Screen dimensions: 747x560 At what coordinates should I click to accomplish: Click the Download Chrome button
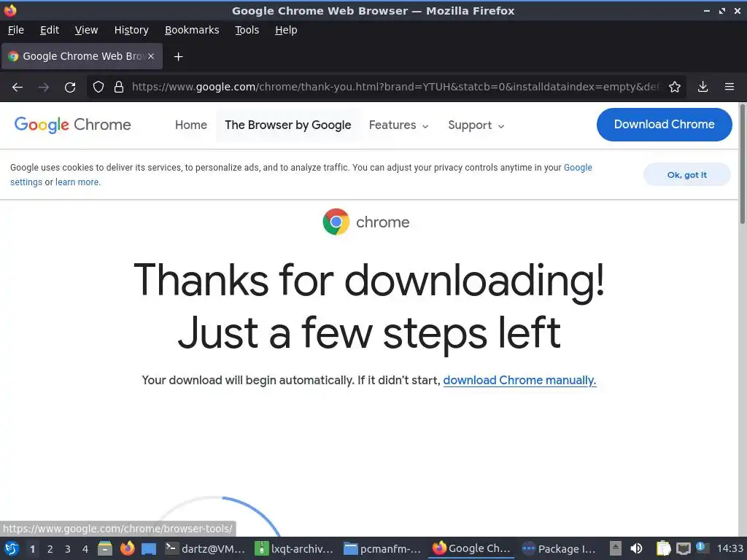coord(664,124)
